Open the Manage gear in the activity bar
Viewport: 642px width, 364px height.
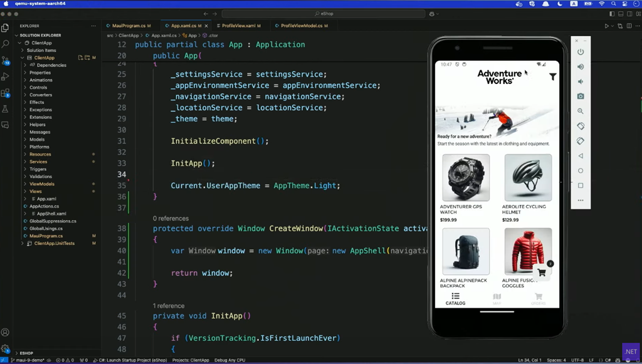(x=5, y=349)
